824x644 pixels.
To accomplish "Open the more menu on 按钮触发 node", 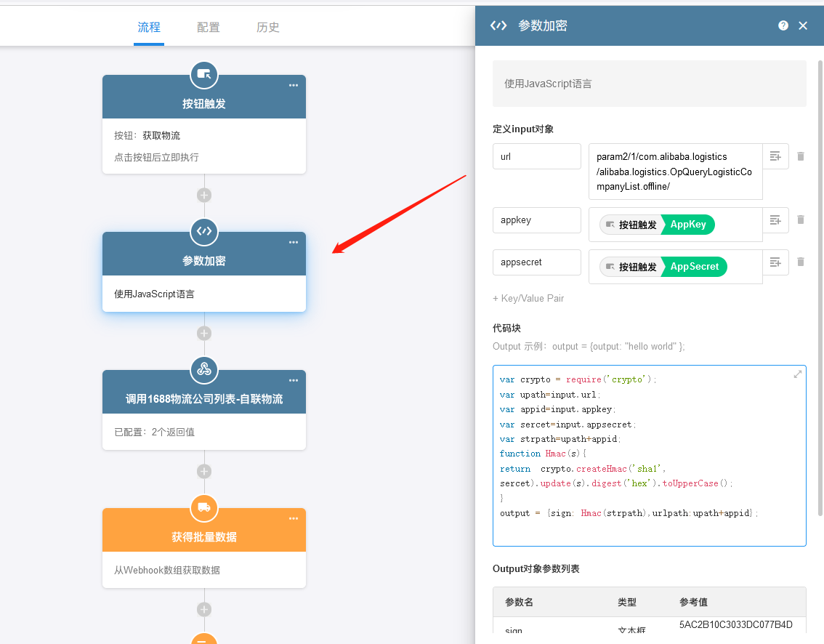I will (x=294, y=85).
